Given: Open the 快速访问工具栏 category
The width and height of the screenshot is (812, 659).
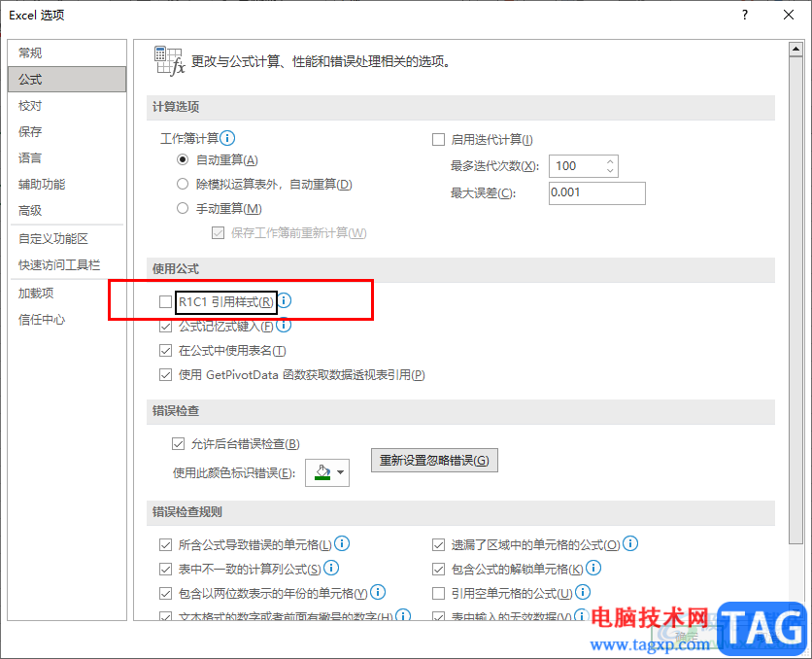Looking at the screenshot, I should tap(67, 264).
